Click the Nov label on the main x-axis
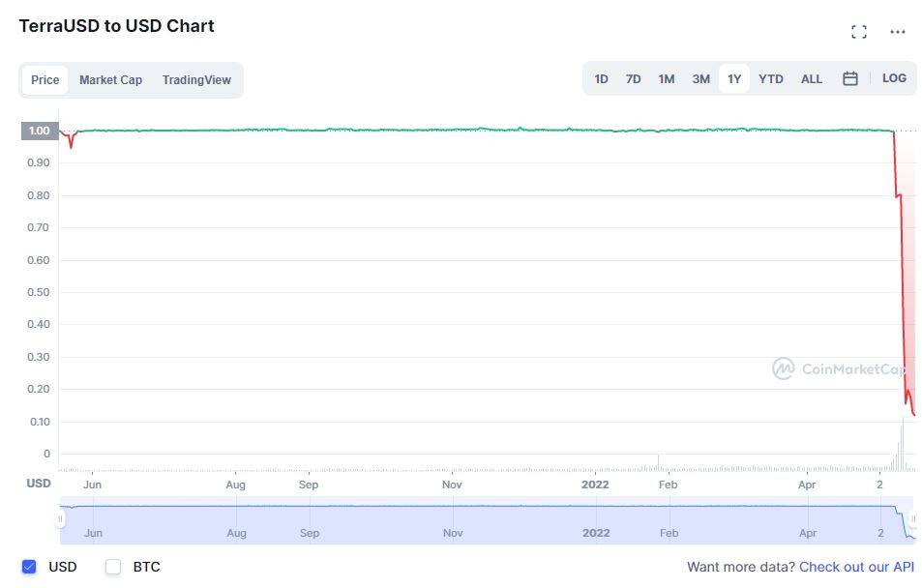 452,485
